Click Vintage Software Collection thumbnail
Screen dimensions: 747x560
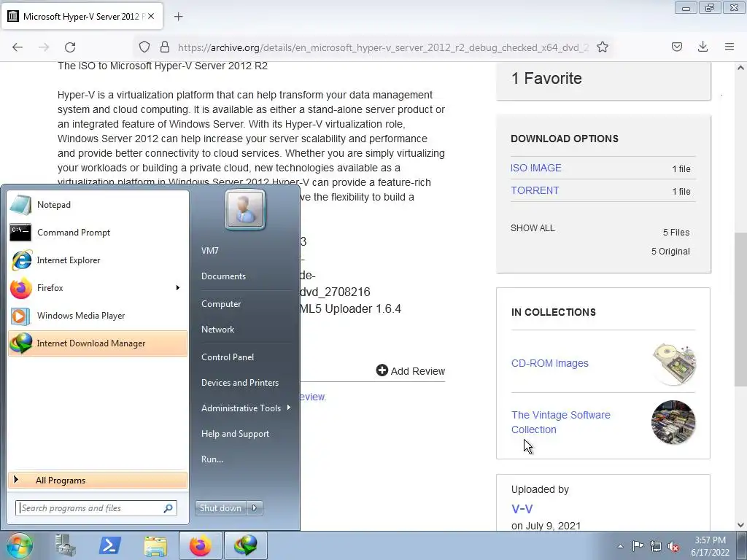[x=673, y=422]
